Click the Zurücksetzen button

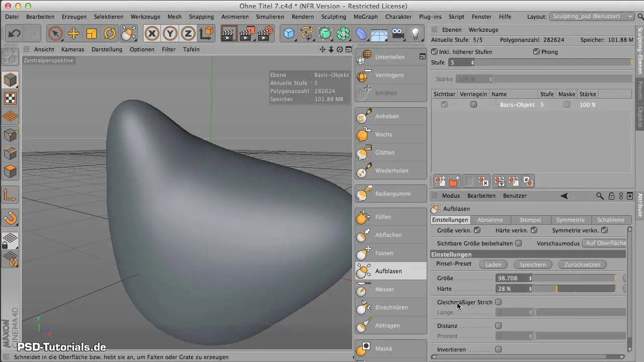tap(582, 264)
